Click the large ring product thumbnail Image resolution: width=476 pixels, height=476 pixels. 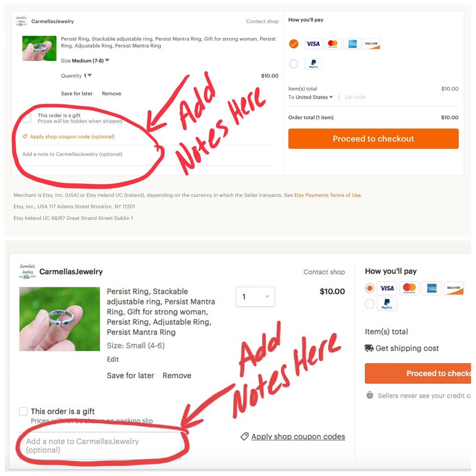59,319
